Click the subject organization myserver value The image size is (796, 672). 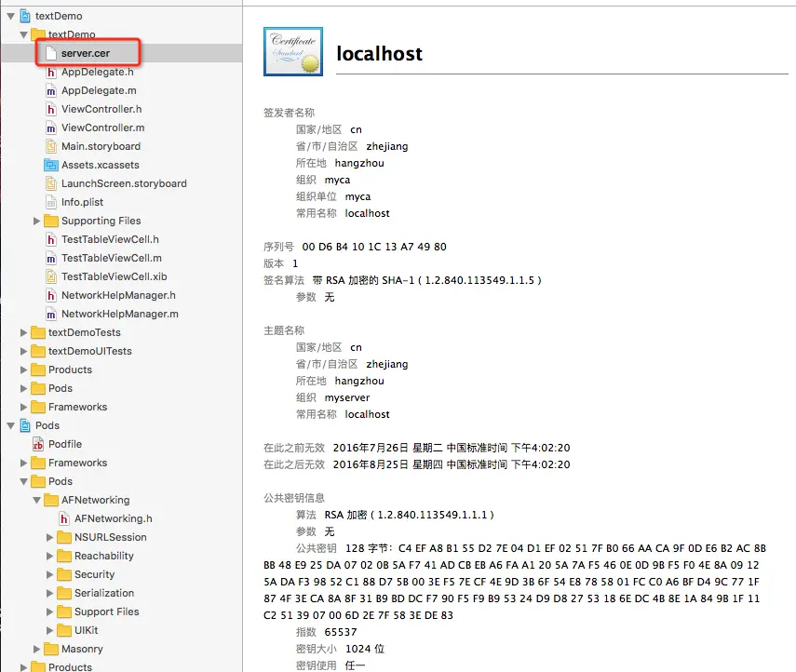tap(347, 398)
